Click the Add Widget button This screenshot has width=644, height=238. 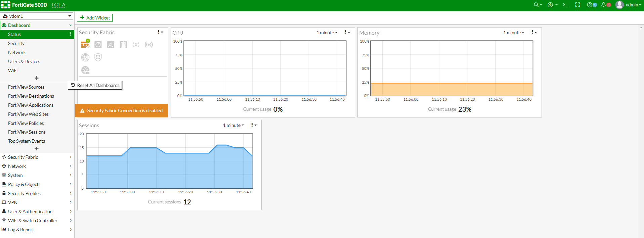[95, 18]
